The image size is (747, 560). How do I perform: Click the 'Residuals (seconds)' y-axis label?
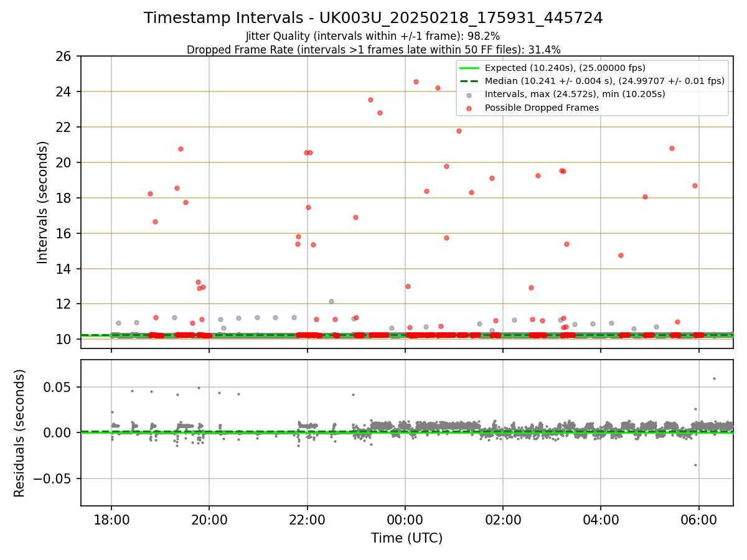pyautogui.click(x=20, y=433)
